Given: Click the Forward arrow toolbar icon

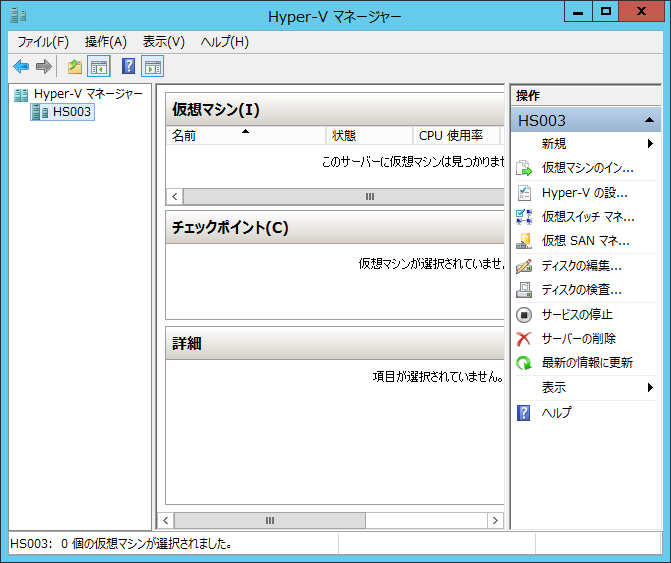Looking at the screenshot, I should [x=44, y=66].
